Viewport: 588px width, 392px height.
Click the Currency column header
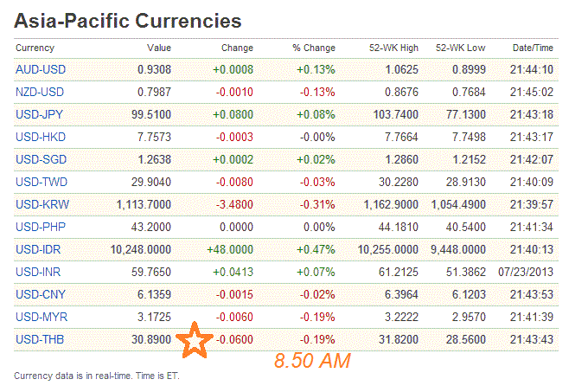[x=35, y=48]
